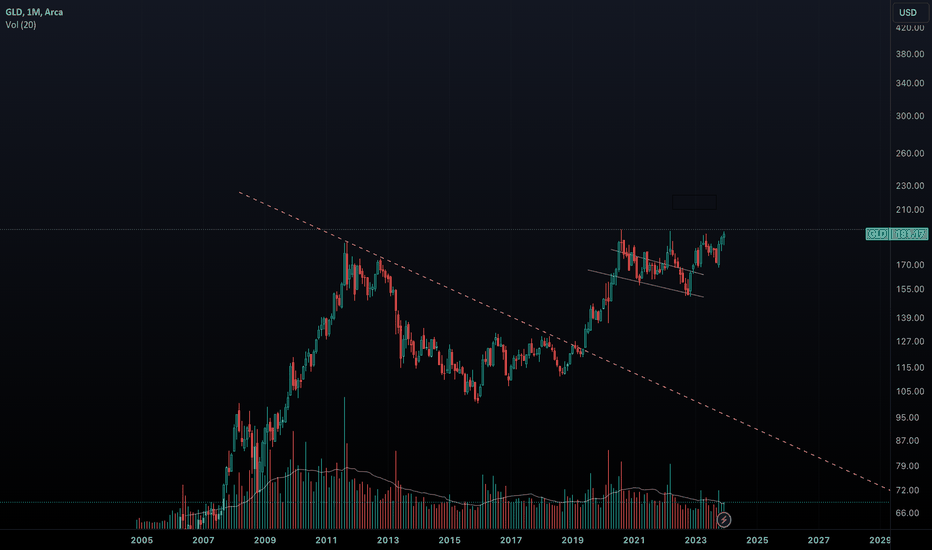Click the 66.00 price axis label
This screenshot has height=550, width=932.
click(x=907, y=513)
